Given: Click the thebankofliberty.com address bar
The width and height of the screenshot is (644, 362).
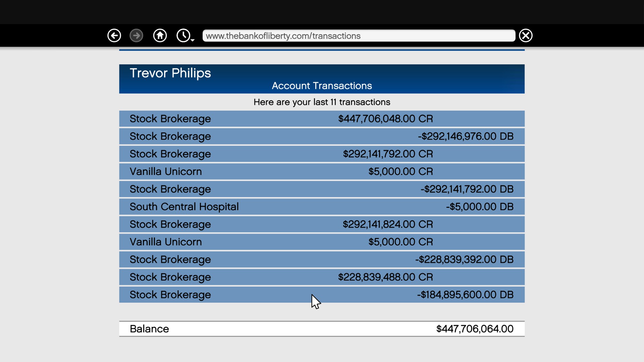Looking at the screenshot, I should click(358, 36).
